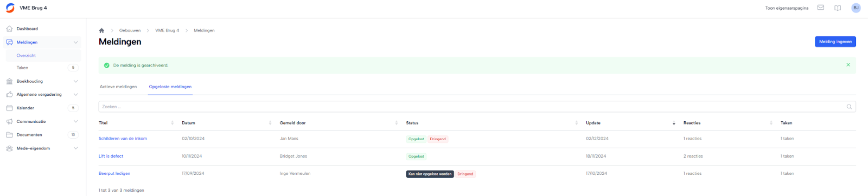Click the Melding ingeven button
The image size is (868, 196).
835,42
